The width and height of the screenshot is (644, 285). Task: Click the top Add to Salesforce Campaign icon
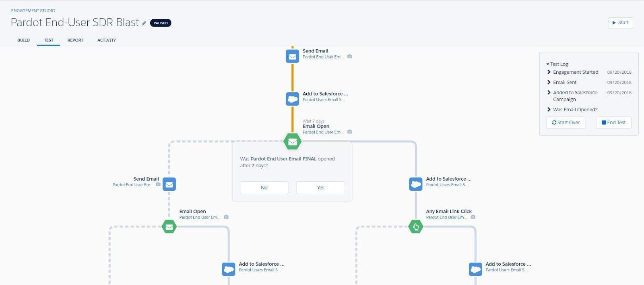(292, 99)
